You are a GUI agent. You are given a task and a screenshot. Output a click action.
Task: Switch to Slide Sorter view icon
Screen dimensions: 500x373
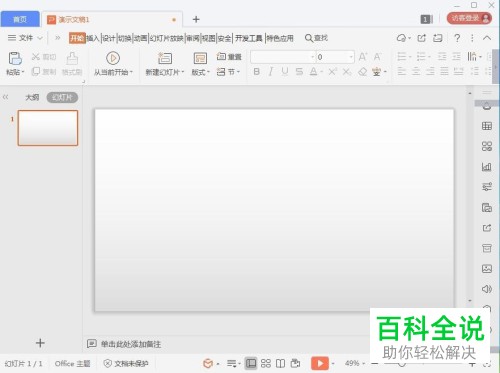click(266, 363)
